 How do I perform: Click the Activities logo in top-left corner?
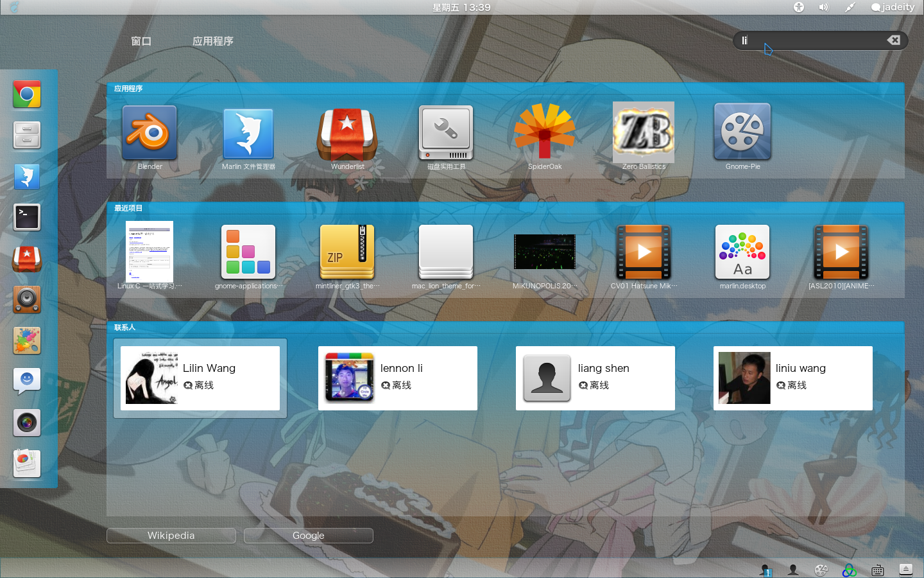14,7
